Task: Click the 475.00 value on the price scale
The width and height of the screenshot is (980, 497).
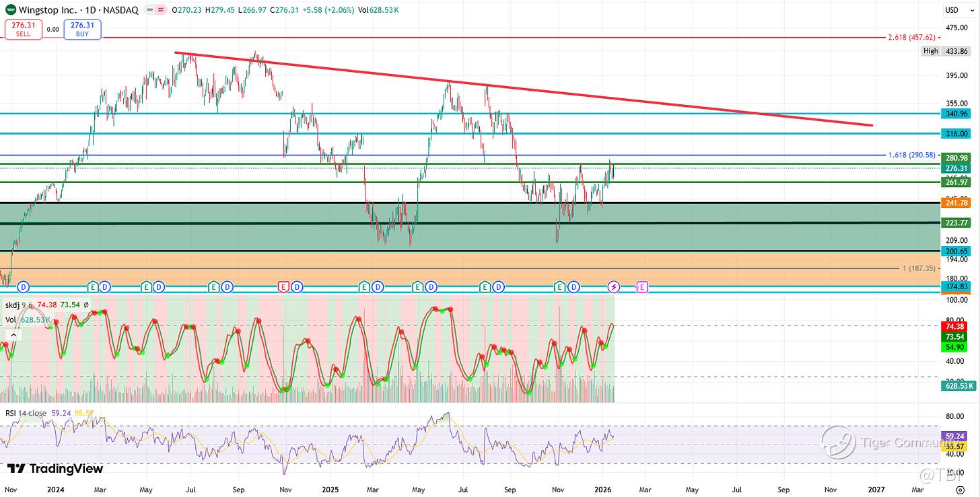Action: coord(956,28)
